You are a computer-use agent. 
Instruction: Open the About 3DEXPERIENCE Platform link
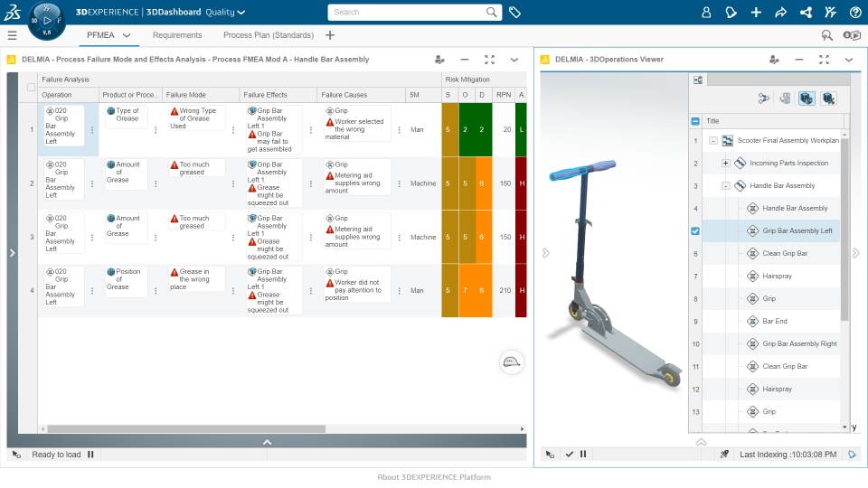(434, 477)
